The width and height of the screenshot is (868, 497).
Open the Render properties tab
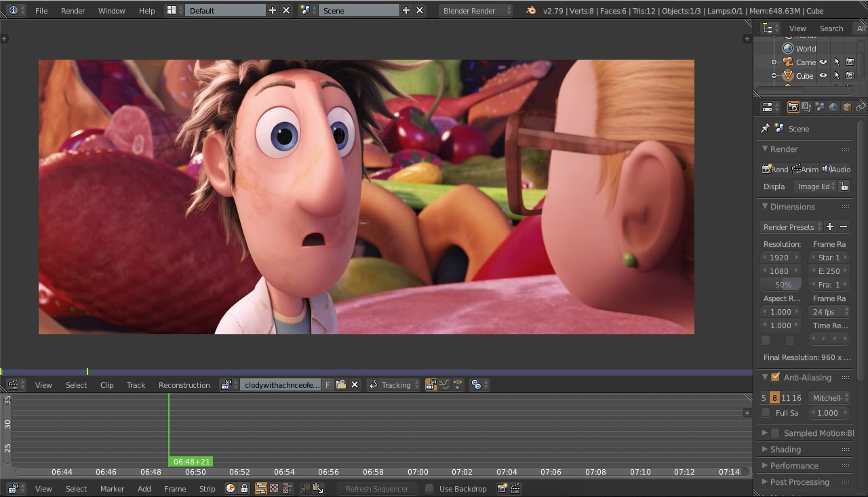(x=793, y=107)
